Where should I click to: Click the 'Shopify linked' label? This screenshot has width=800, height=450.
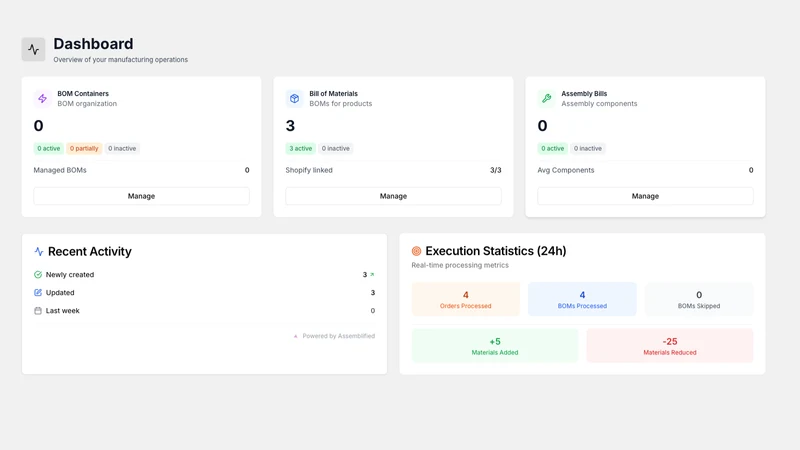pyautogui.click(x=309, y=170)
